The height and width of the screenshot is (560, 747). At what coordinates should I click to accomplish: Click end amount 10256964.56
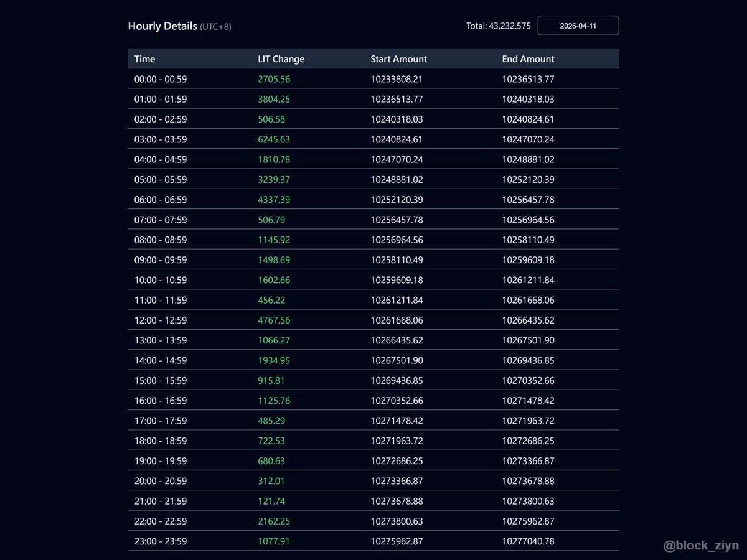(x=529, y=220)
